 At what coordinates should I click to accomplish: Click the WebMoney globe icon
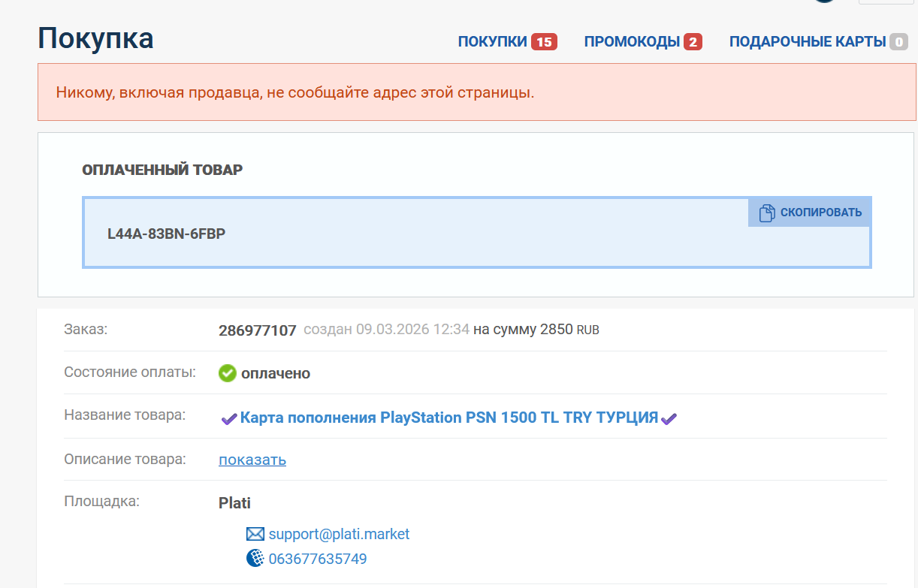255,559
